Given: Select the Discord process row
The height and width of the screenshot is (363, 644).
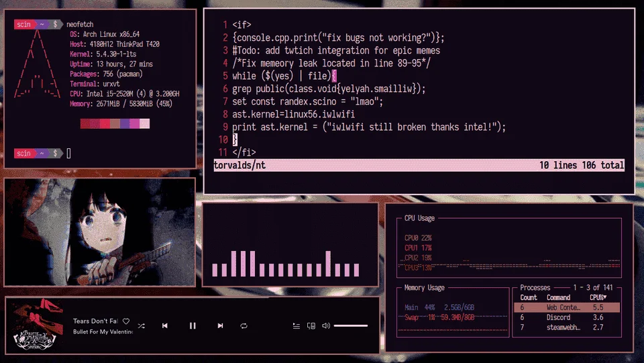Looking at the screenshot, I should click(567, 317).
